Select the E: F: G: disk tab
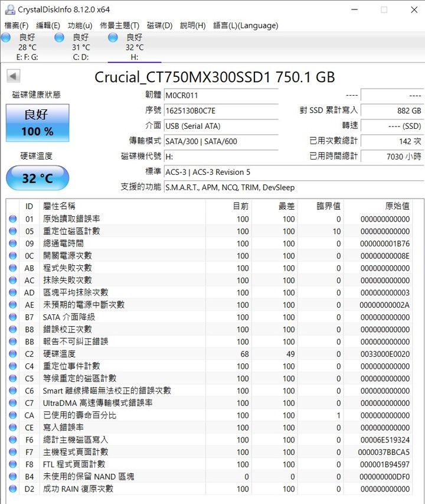Viewport: 425px width, 504px height. (27, 47)
